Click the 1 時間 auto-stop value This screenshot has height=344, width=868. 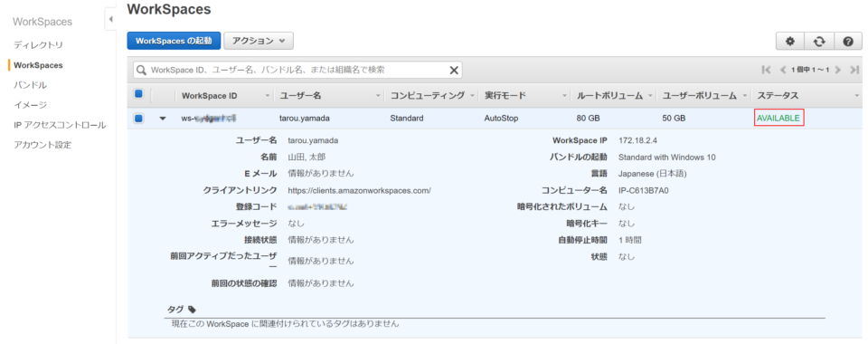pos(630,241)
